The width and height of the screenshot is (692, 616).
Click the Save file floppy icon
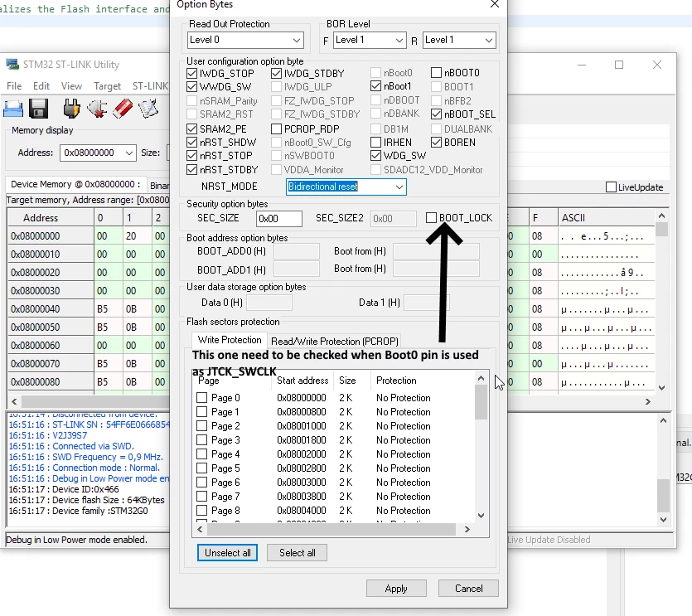pyautogui.click(x=38, y=109)
